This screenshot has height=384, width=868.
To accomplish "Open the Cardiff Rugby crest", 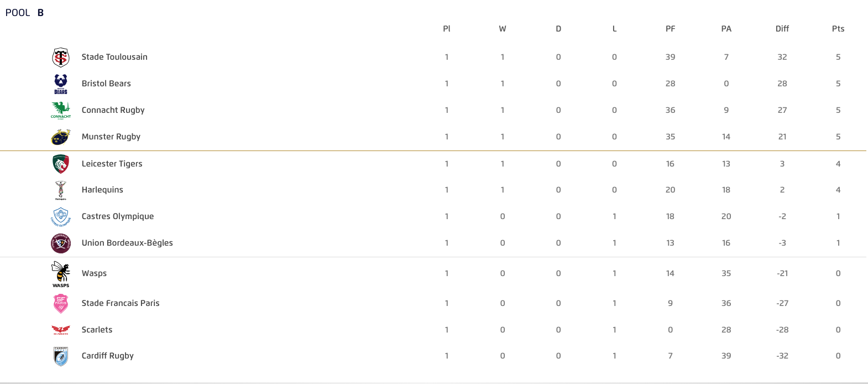I will 61,356.
